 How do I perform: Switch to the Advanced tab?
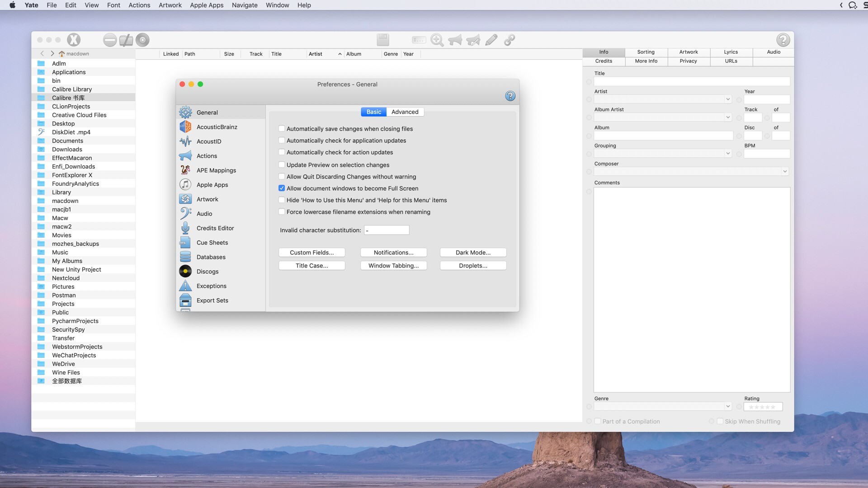pyautogui.click(x=405, y=112)
